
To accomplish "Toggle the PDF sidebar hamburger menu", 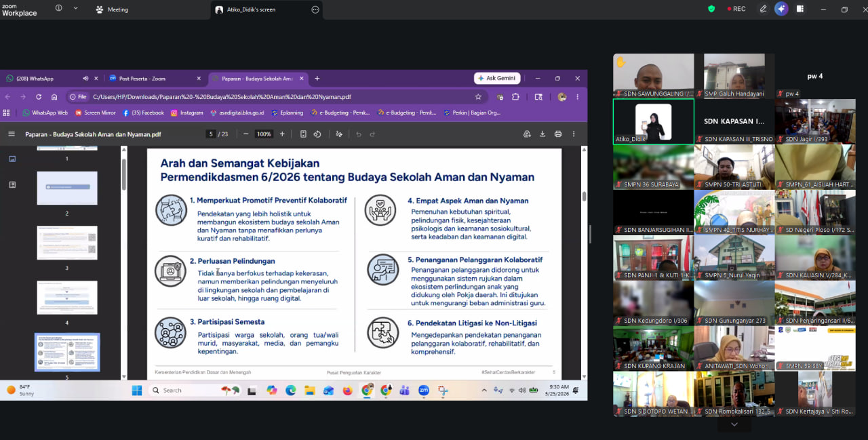I will point(12,134).
